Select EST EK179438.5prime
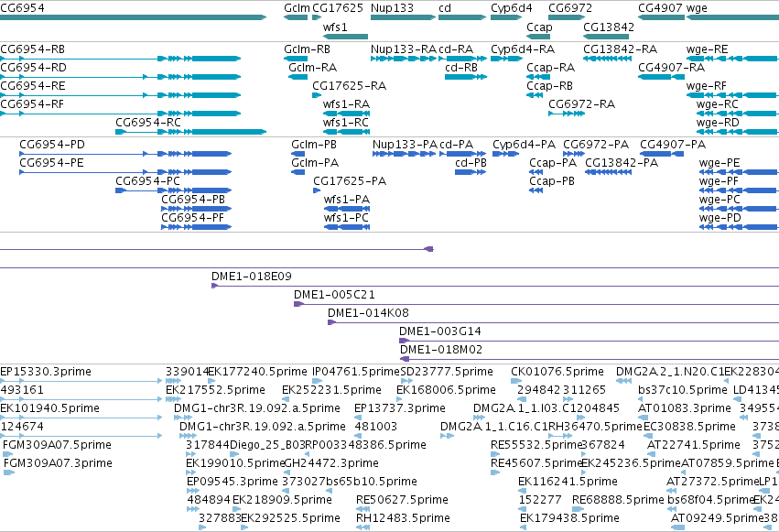This screenshot has height=532, width=779. [x=570, y=518]
